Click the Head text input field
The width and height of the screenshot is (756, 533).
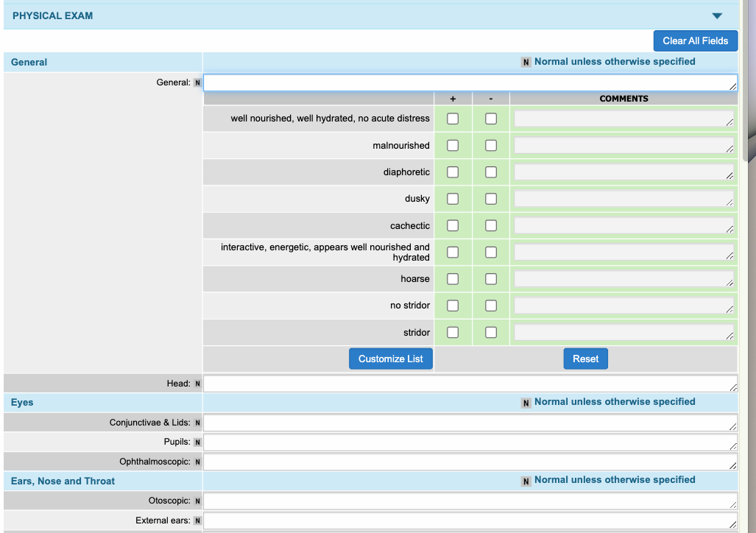[x=469, y=384]
